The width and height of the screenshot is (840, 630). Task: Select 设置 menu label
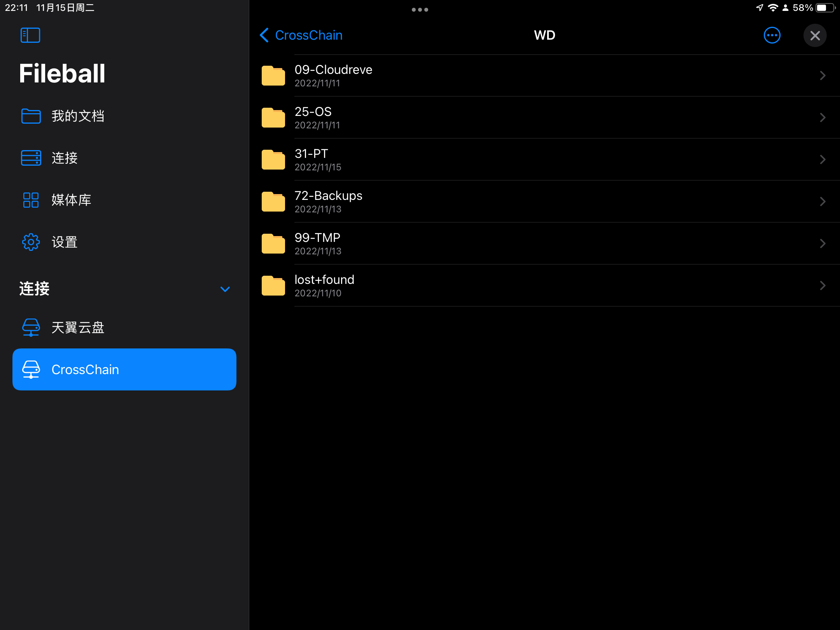click(65, 242)
